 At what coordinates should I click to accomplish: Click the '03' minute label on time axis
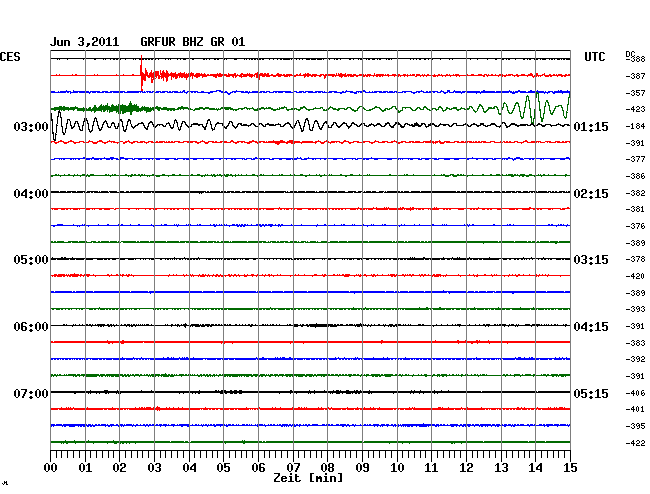154,468
